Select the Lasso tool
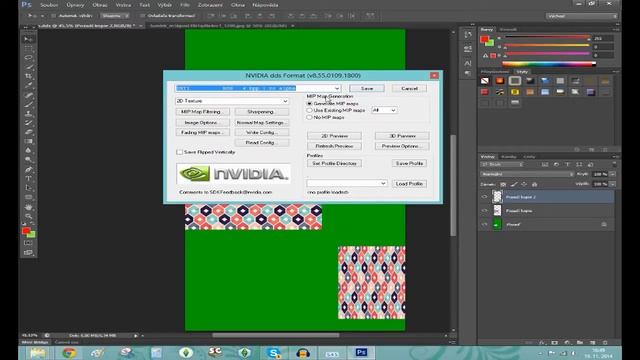640x360 pixels. click(x=28, y=58)
